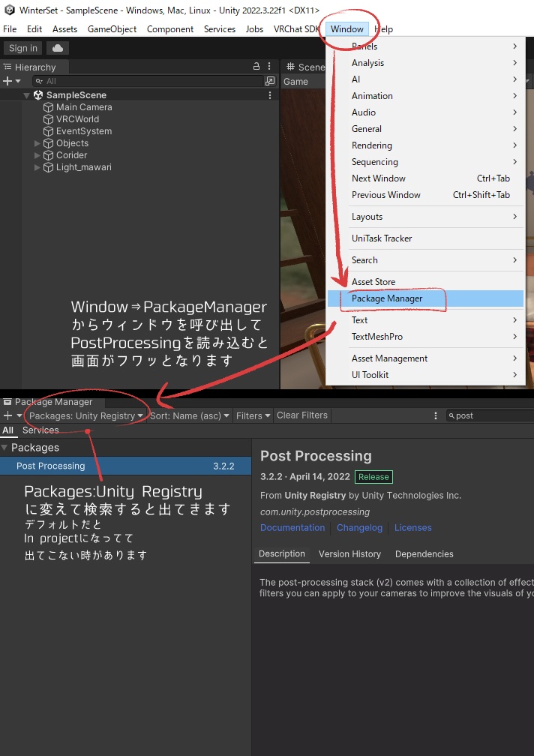Viewport: 534px width, 756px height.
Task: Click the Package Manager search field
Action: pyautogui.click(x=490, y=415)
